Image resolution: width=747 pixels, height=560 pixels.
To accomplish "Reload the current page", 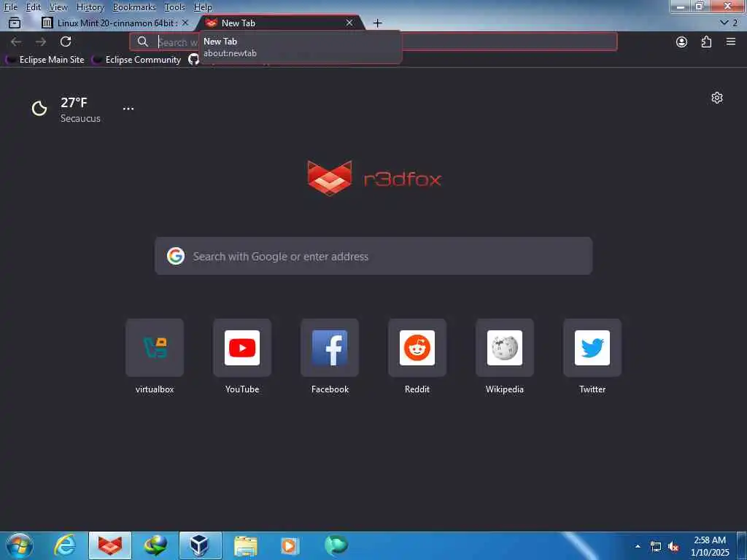I will (x=66, y=42).
